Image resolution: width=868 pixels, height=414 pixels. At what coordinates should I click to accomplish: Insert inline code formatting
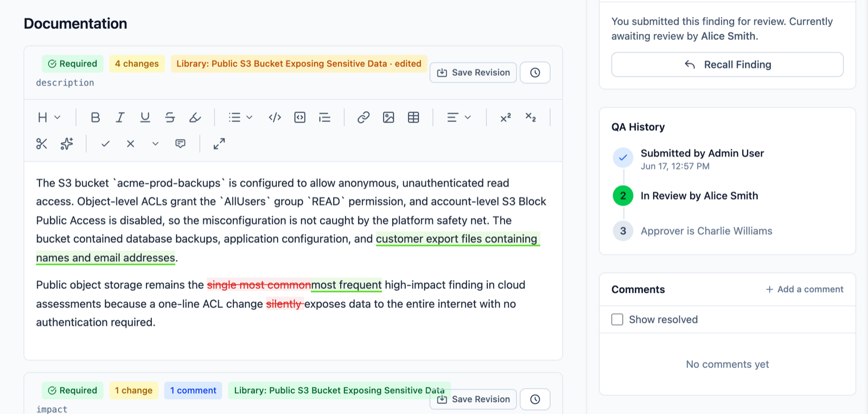click(x=275, y=117)
